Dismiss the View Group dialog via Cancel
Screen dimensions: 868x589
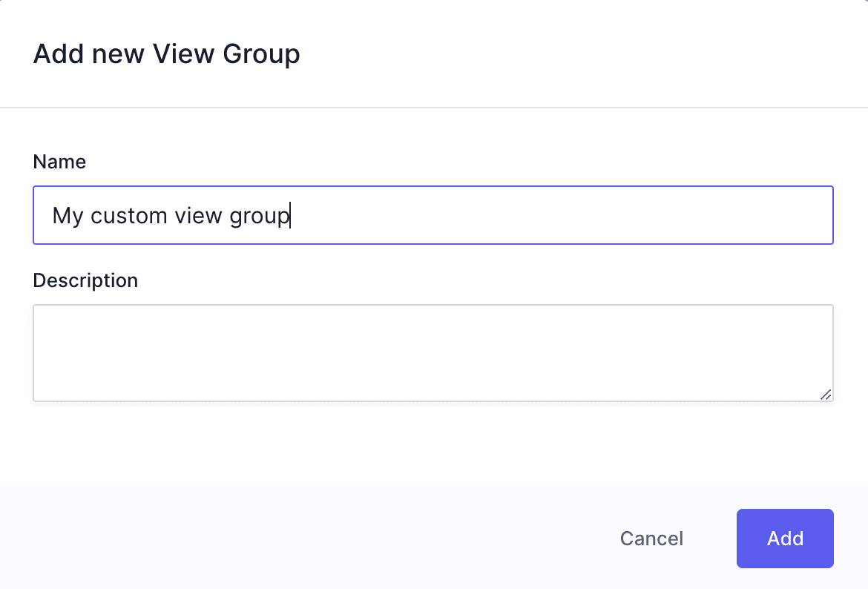tap(651, 539)
